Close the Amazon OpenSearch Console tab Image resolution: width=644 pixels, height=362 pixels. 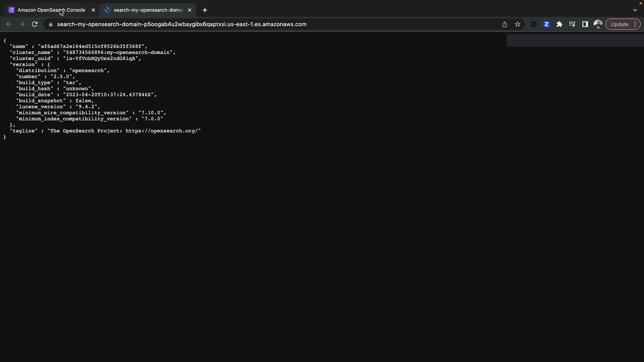coord(93,10)
